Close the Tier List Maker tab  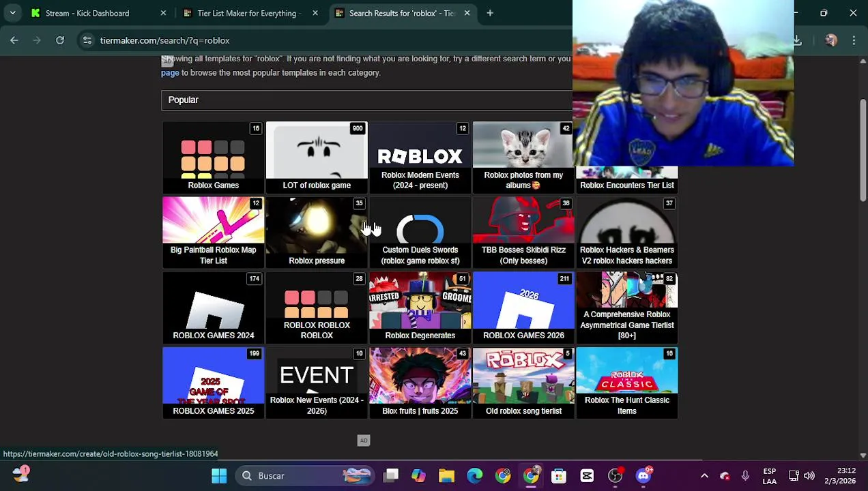coord(315,13)
